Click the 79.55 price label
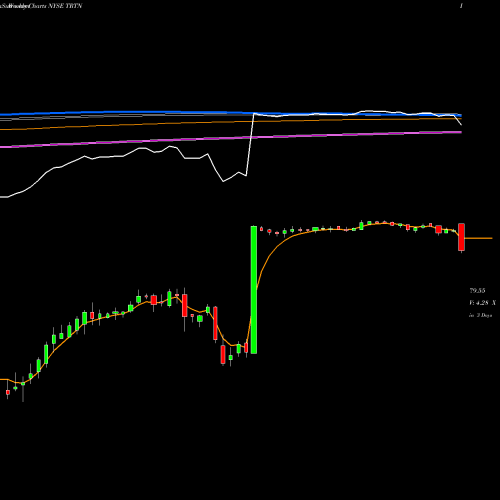 coord(477,291)
